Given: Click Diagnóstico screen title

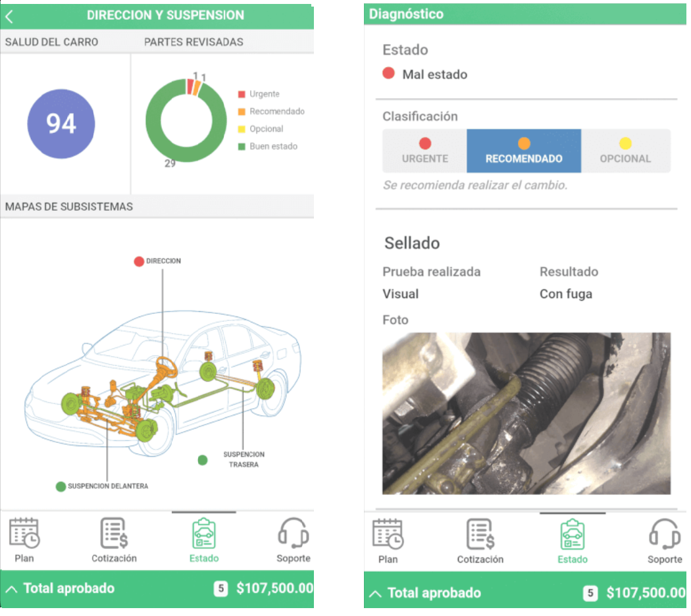Looking at the screenshot, I should [406, 14].
